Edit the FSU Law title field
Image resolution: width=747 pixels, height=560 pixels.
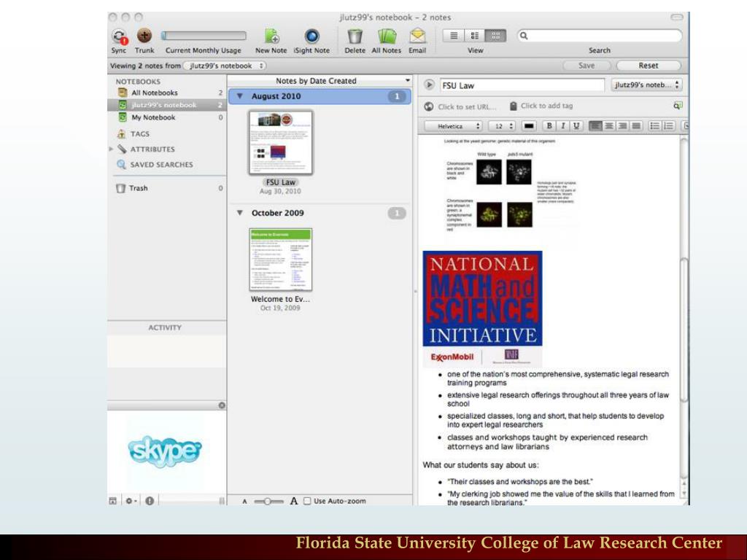click(522, 86)
